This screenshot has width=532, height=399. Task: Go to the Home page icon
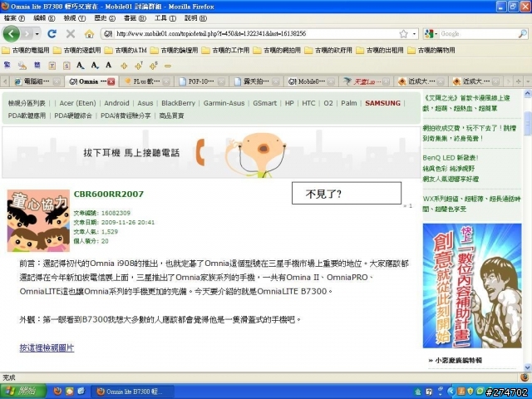click(x=89, y=33)
